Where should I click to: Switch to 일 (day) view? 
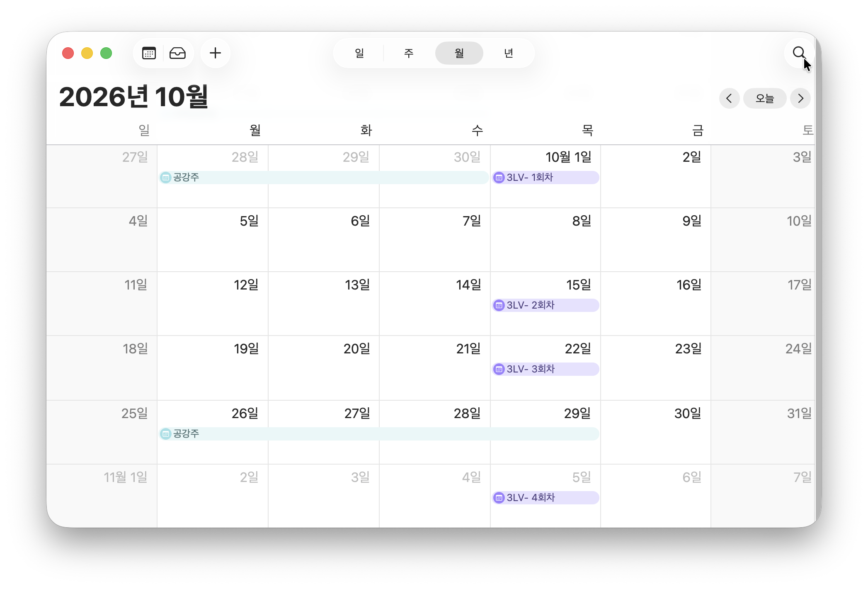pyautogui.click(x=359, y=53)
